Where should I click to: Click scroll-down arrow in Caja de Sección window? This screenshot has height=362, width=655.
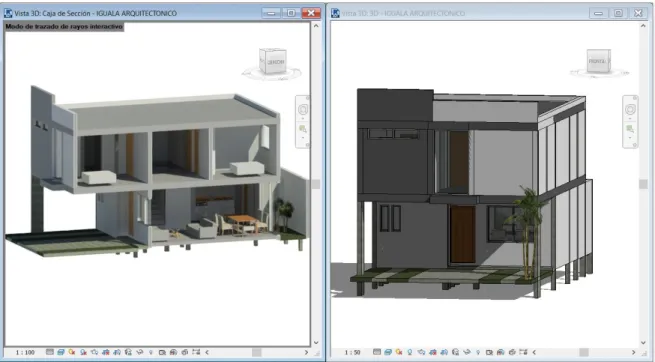pos(316,342)
